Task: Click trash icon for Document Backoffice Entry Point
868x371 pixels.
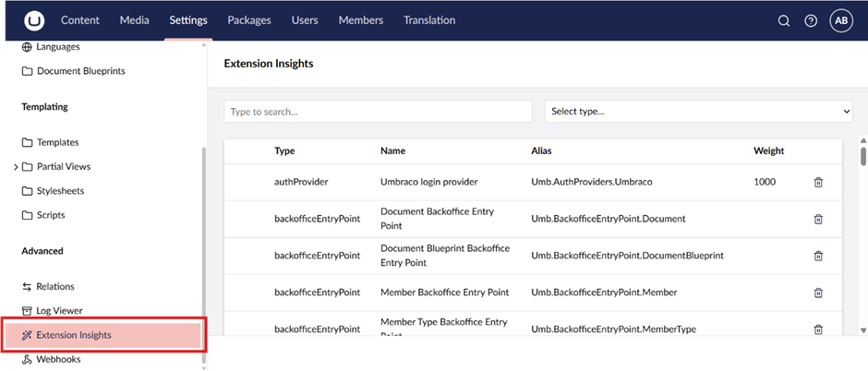Action: [818, 219]
